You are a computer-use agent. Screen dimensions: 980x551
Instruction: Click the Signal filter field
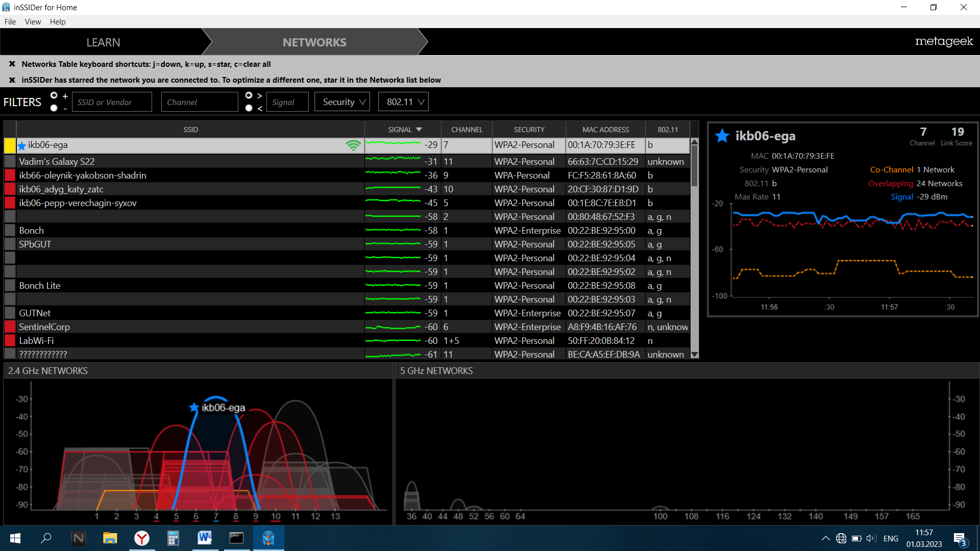point(287,102)
